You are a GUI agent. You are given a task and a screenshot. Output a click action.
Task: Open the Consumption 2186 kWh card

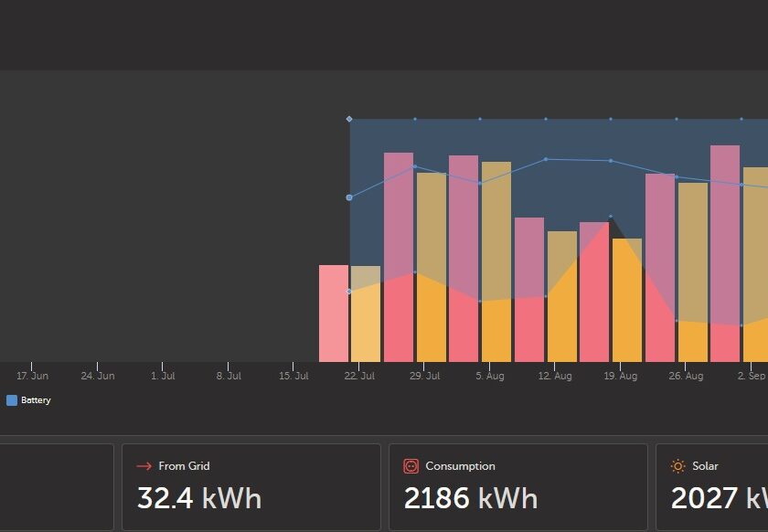[x=517, y=486]
